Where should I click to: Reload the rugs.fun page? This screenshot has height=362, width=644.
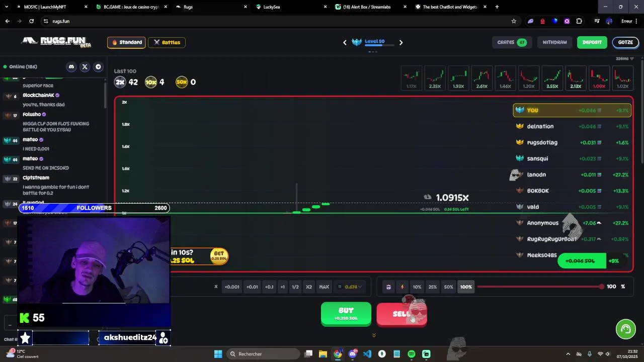pyautogui.click(x=31, y=21)
